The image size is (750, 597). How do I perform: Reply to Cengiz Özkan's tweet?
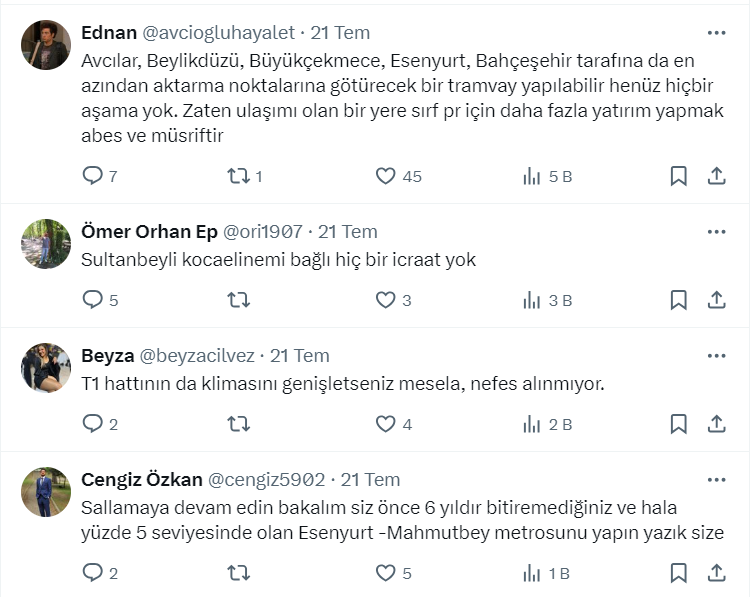pyautogui.click(x=93, y=573)
